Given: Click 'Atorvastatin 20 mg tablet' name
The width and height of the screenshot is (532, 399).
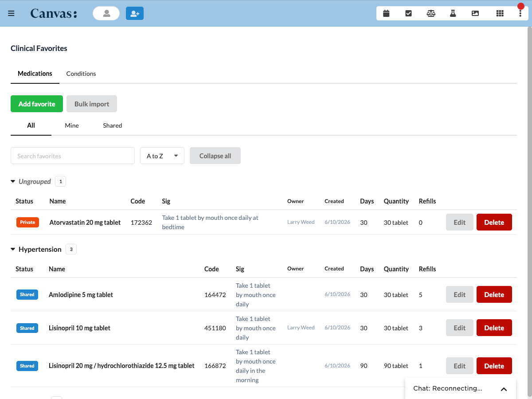Looking at the screenshot, I should point(85,223).
